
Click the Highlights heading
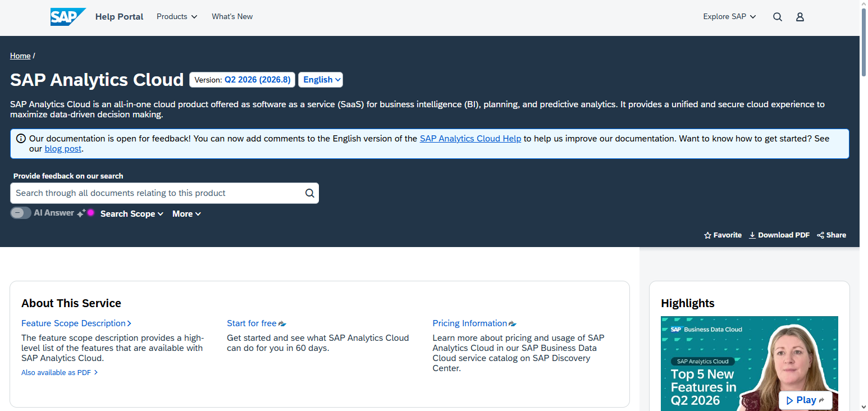pyautogui.click(x=688, y=303)
